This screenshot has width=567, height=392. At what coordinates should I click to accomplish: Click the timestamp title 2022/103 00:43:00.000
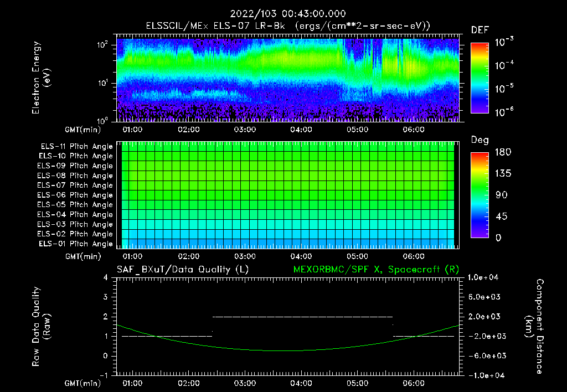[288, 14]
